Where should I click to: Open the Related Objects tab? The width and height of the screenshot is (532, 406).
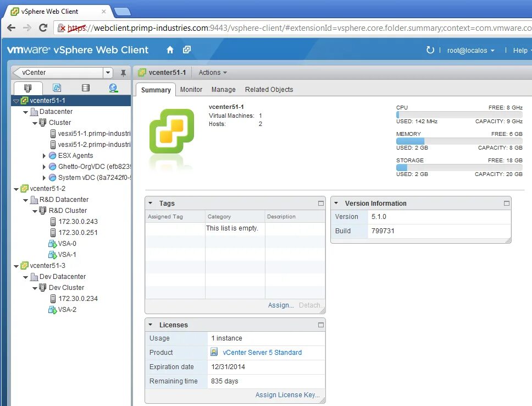pos(269,89)
